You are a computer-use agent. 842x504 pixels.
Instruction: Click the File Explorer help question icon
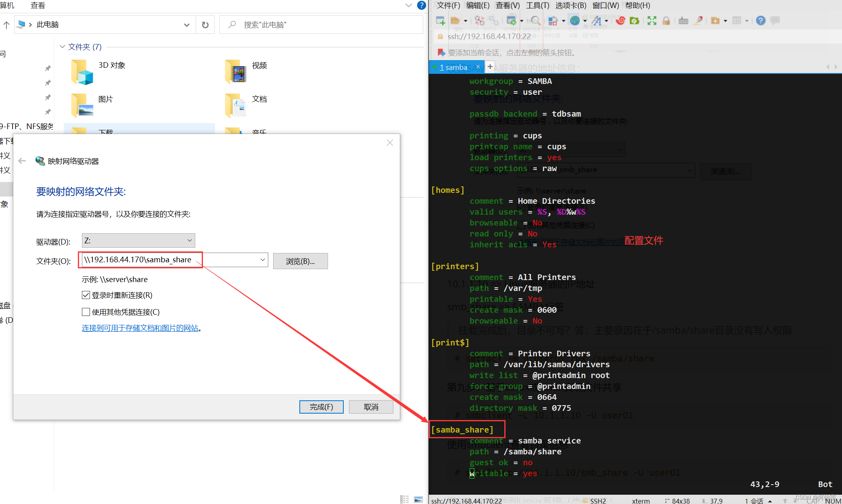coord(421,5)
